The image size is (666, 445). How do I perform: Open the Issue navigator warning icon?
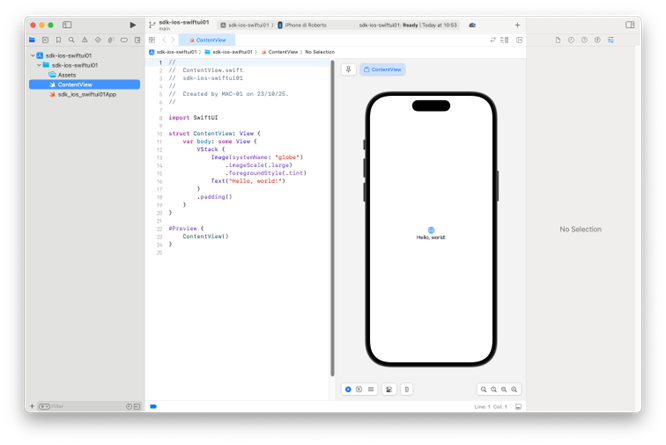85,40
